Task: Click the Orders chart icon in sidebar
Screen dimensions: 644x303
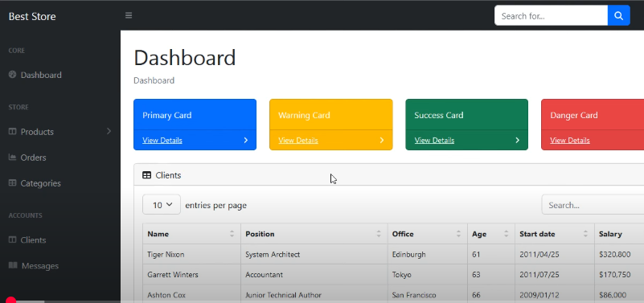Action: (12, 158)
